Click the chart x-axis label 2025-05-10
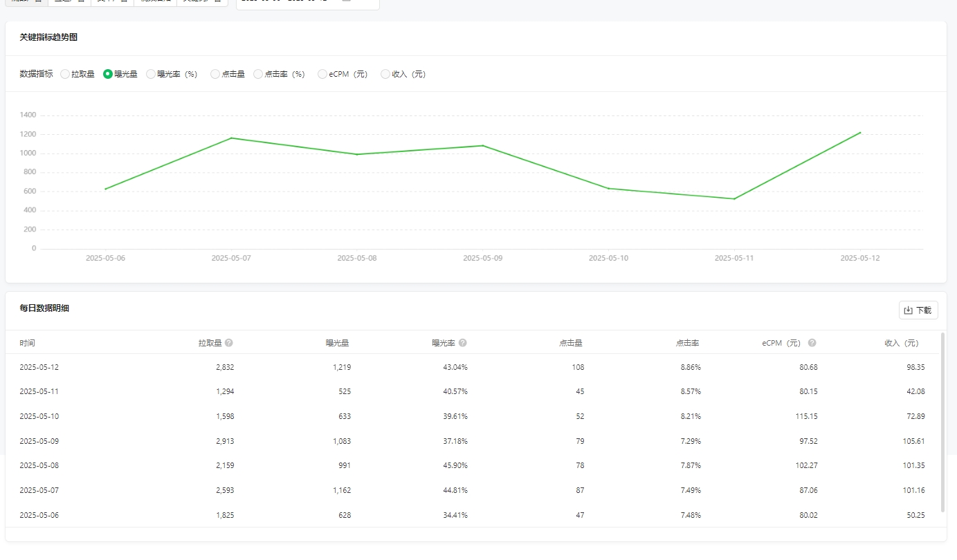The width and height of the screenshot is (957, 560). (x=609, y=258)
